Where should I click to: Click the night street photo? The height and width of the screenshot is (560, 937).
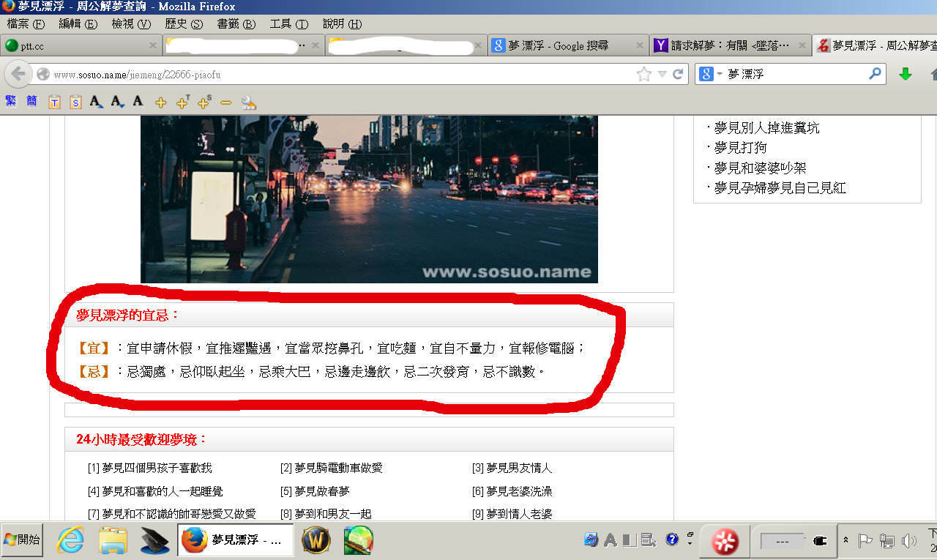click(369, 198)
